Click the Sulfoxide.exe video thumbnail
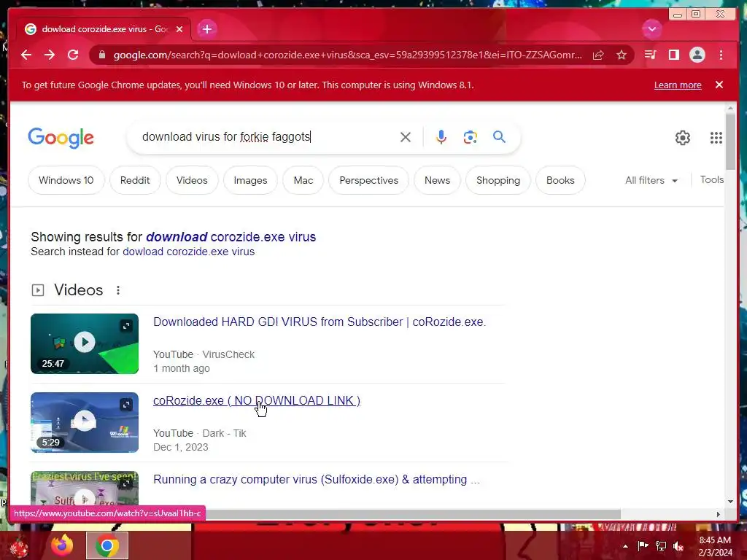The image size is (747, 560). [x=85, y=489]
